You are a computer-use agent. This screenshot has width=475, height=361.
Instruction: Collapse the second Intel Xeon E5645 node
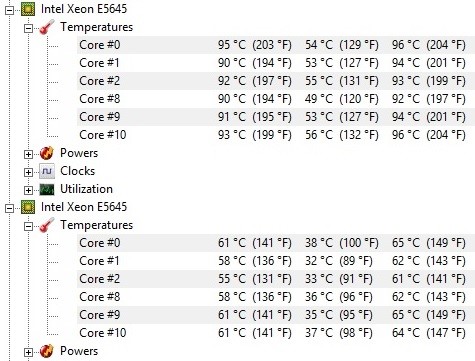pos(10,208)
